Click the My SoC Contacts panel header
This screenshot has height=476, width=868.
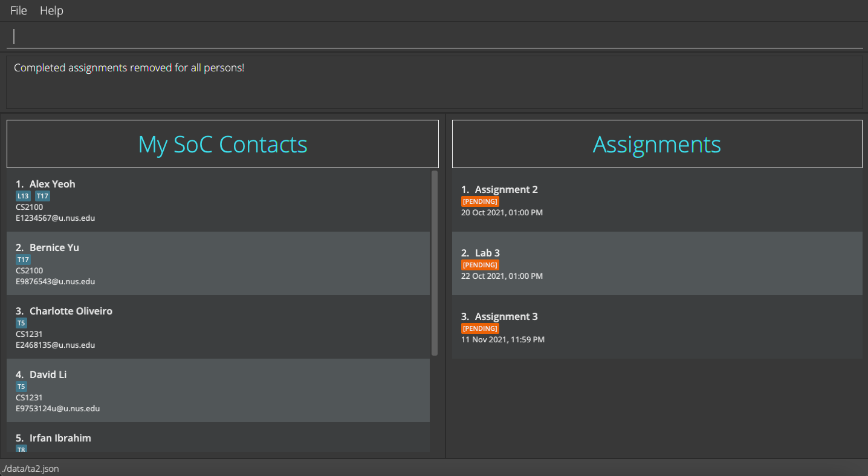[x=222, y=143]
